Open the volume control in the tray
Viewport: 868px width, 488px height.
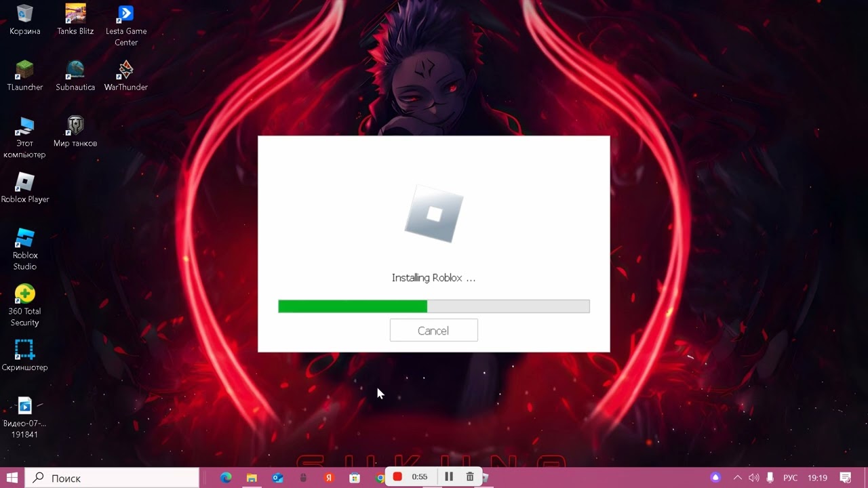[x=753, y=478]
